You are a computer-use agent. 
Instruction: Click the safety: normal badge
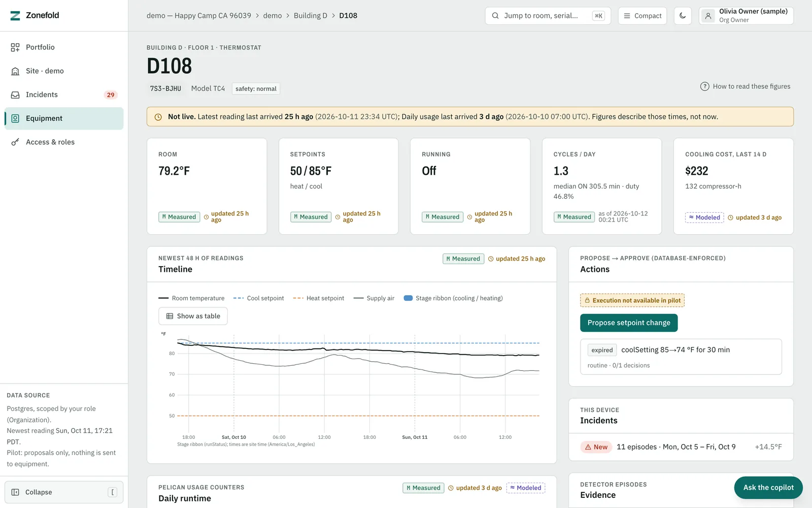[256, 88]
